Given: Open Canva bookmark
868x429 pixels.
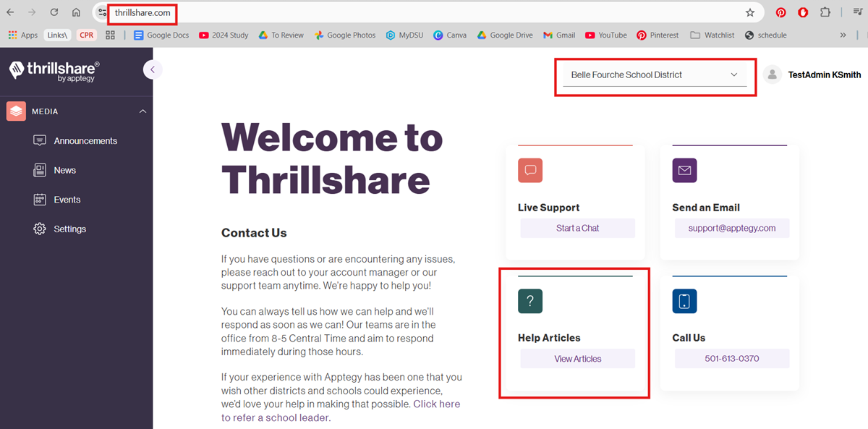Looking at the screenshot, I should tap(450, 35).
